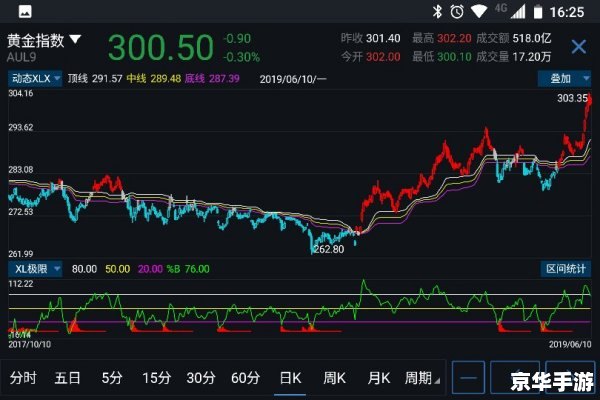Tap the 80.00 threshold value
The height and width of the screenshot is (400, 600).
(x=84, y=269)
